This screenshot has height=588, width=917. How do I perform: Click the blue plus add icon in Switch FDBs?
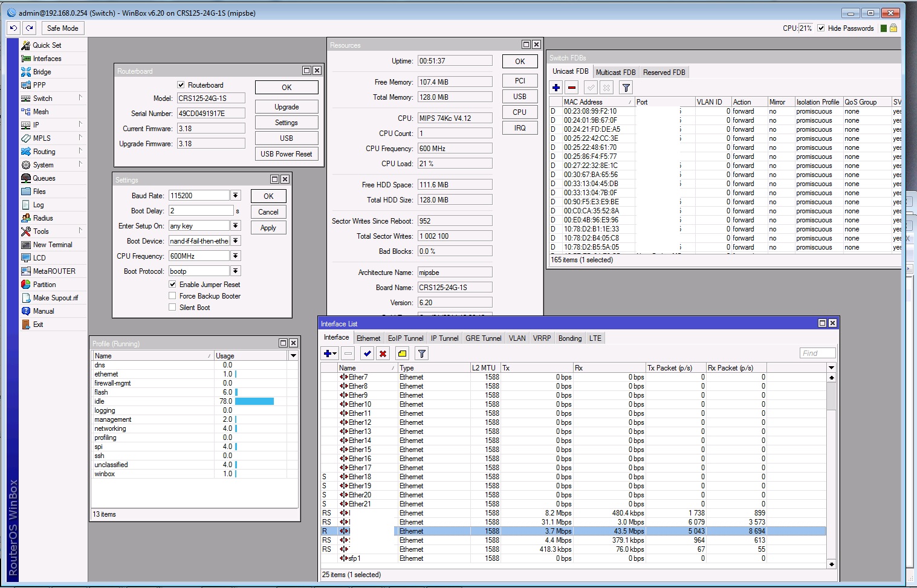point(556,88)
